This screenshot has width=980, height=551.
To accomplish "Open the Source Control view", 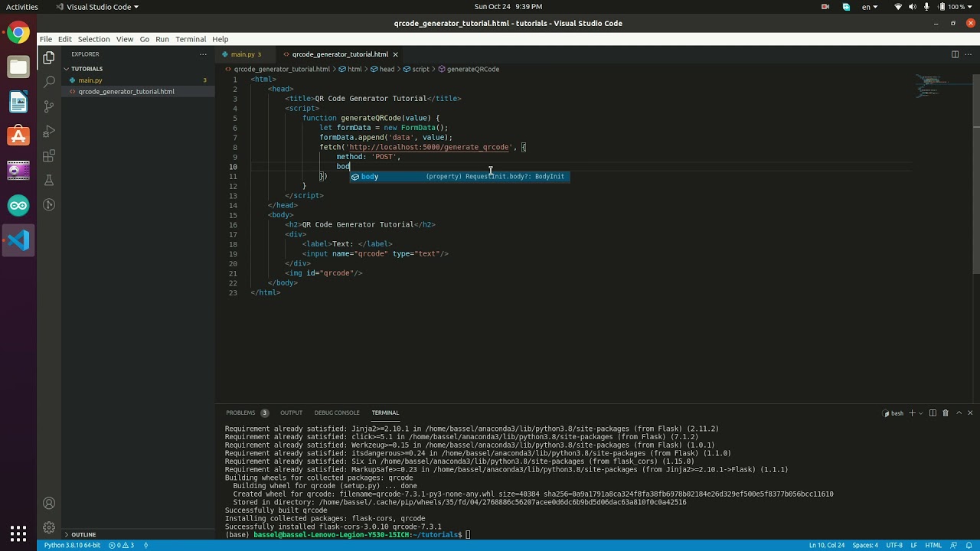I will (49, 106).
